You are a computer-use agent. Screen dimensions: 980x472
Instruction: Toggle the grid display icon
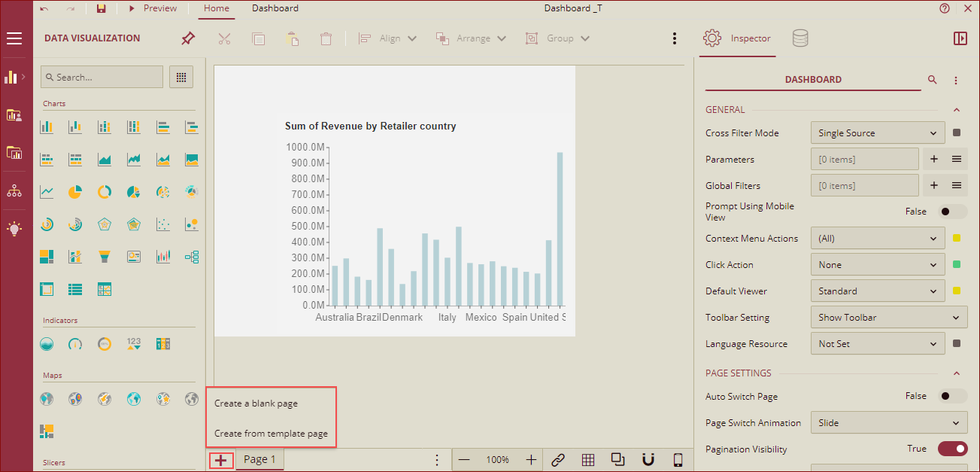coord(588,460)
